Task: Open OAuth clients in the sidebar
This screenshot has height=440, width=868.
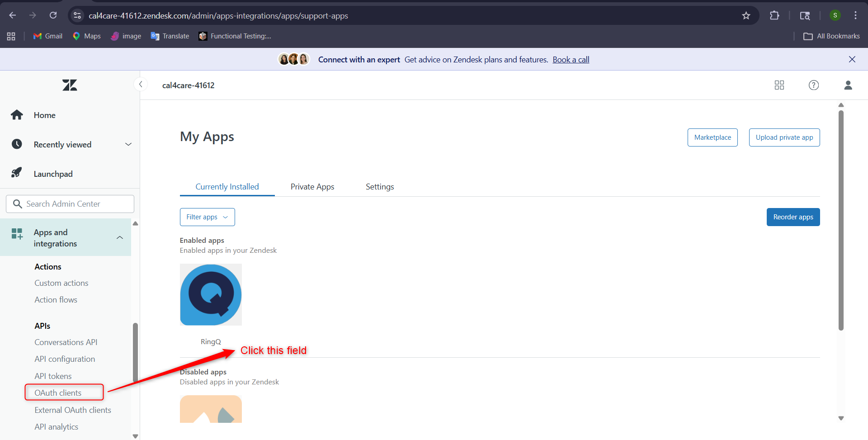Action: tap(58, 393)
